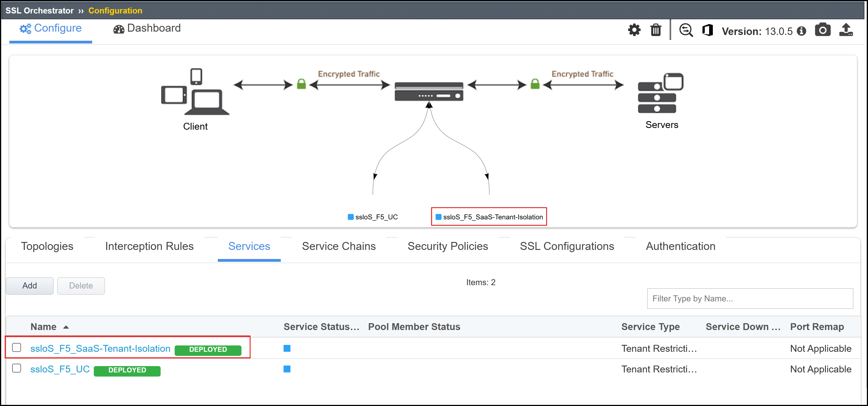The width and height of the screenshot is (868, 406).
Task: Sort by Name column arrow
Action: click(66, 327)
